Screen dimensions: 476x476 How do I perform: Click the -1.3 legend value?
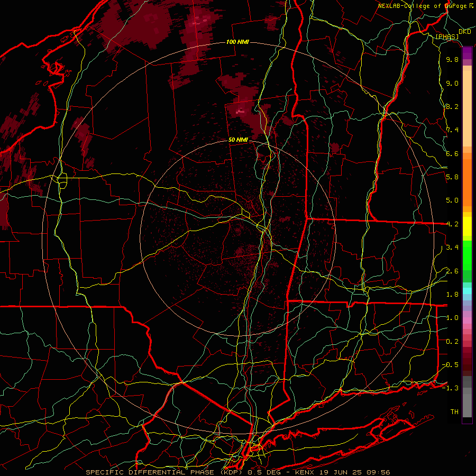(x=450, y=388)
